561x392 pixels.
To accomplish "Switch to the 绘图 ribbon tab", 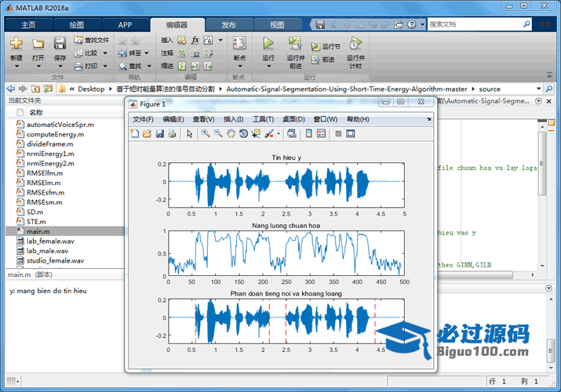I will (77, 25).
